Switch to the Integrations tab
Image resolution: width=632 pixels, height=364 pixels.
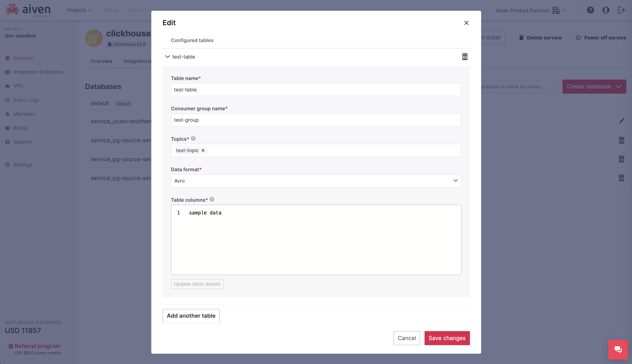[x=137, y=61]
